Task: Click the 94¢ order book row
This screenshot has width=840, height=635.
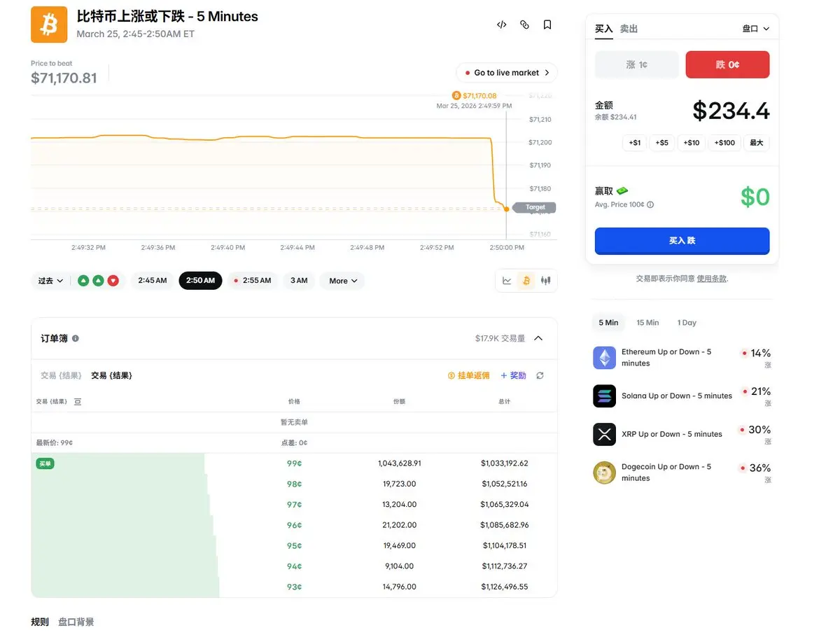Action: tap(294, 566)
